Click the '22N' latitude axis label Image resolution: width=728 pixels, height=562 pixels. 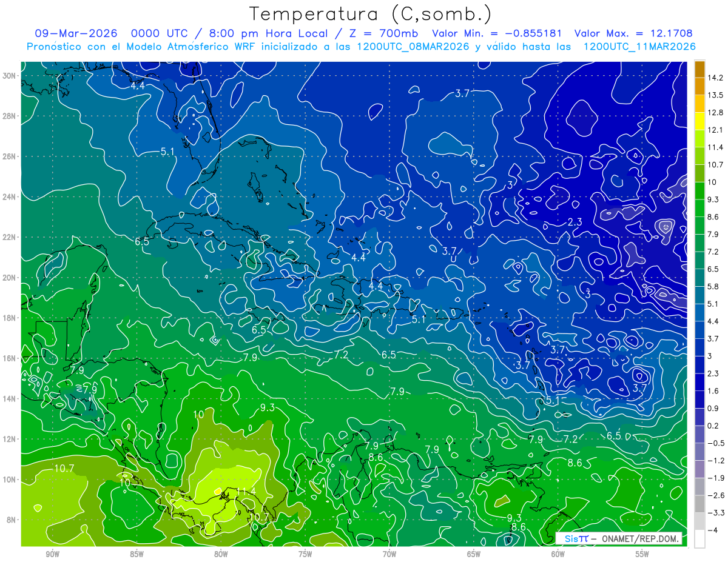click(x=10, y=237)
